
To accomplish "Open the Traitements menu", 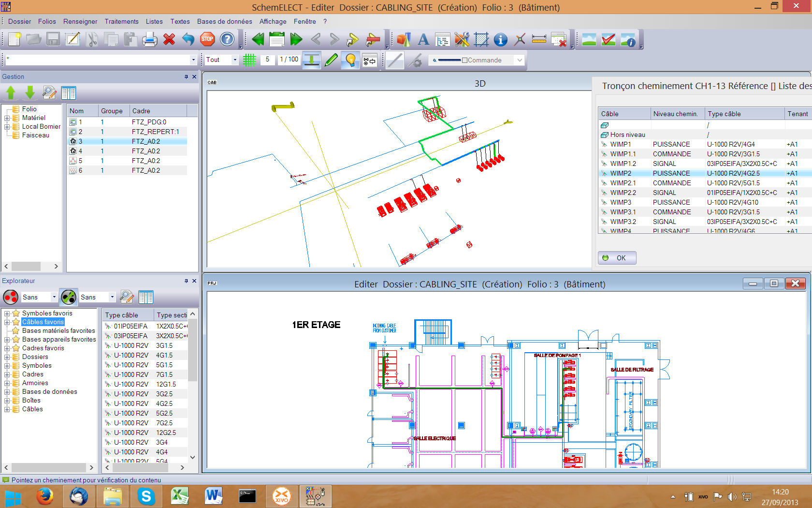I will (x=121, y=21).
